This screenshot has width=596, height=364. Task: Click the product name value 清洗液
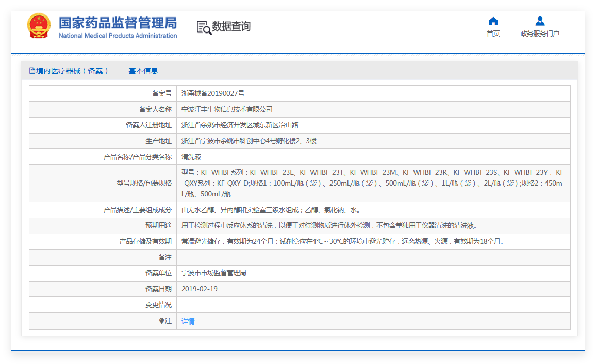(x=191, y=157)
